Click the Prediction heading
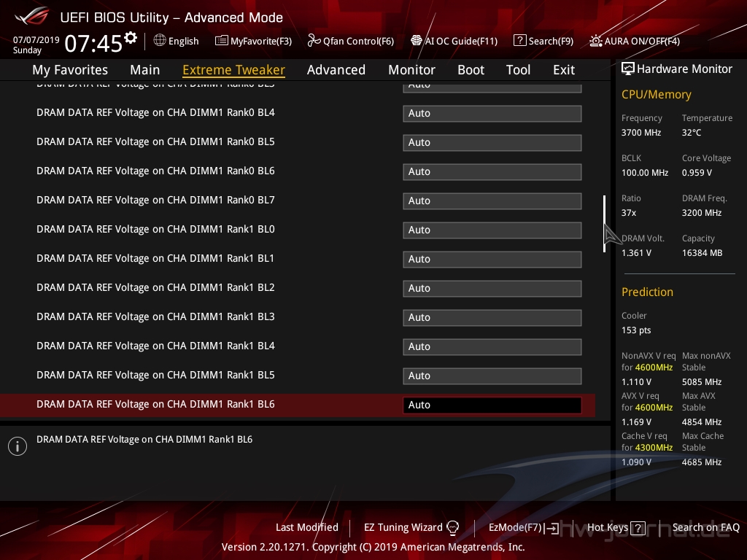This screenshot has width=747, height=560. pyautogui.click(x=647, y=292)
